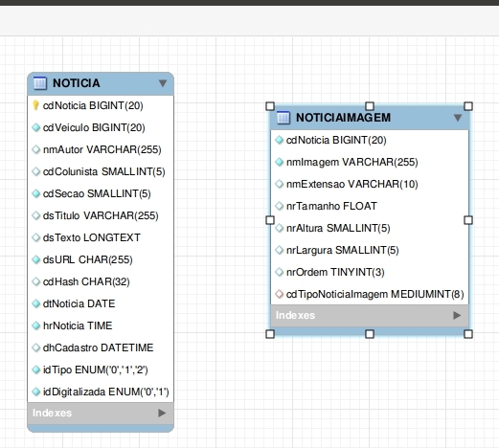499x448 pixels.
Task: Click the red diamond beside cdTipoNoticiaImagem
Action: 280,294
